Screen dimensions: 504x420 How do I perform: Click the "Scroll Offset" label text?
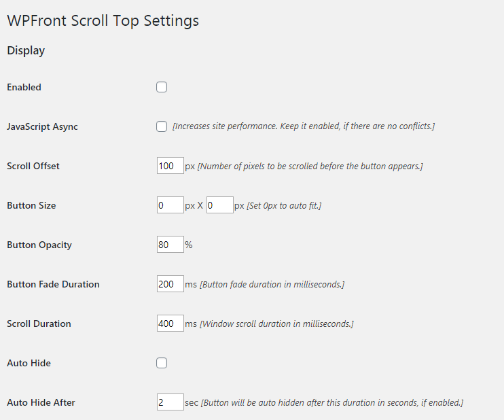click(x=33, y=166)
